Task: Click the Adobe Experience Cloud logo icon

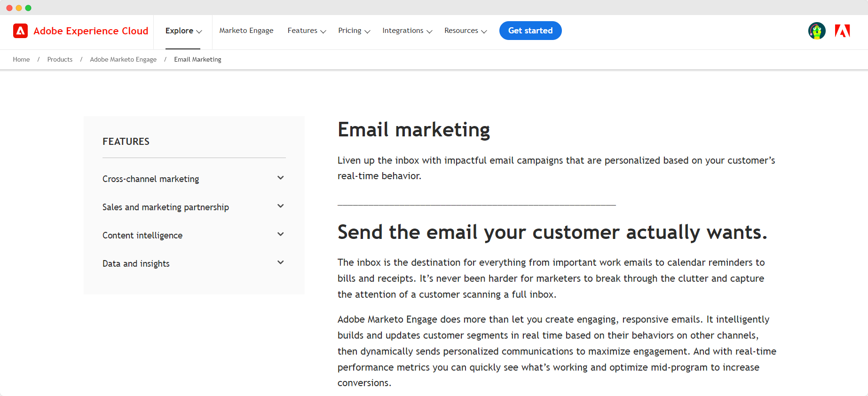Action: point(20,31)
